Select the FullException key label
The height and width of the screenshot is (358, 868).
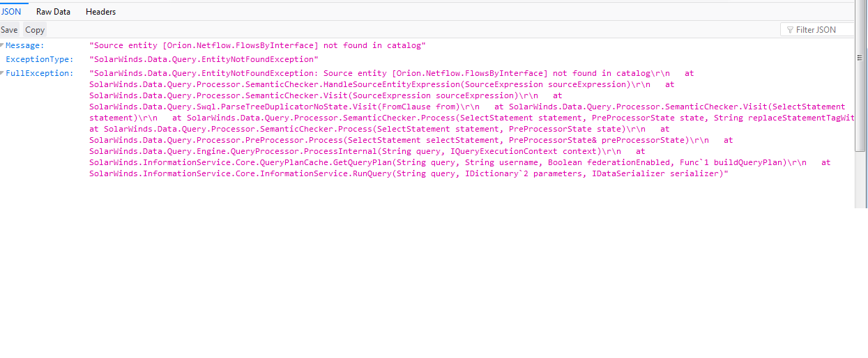(40, 73)
